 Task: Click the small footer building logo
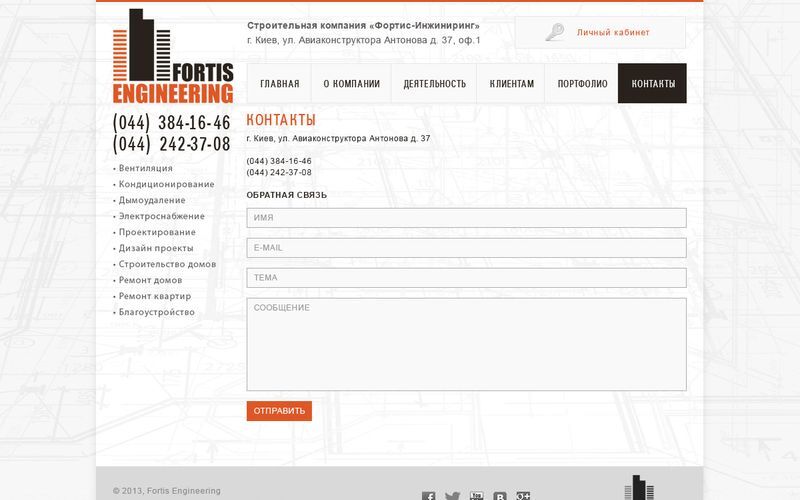(638, 488)
